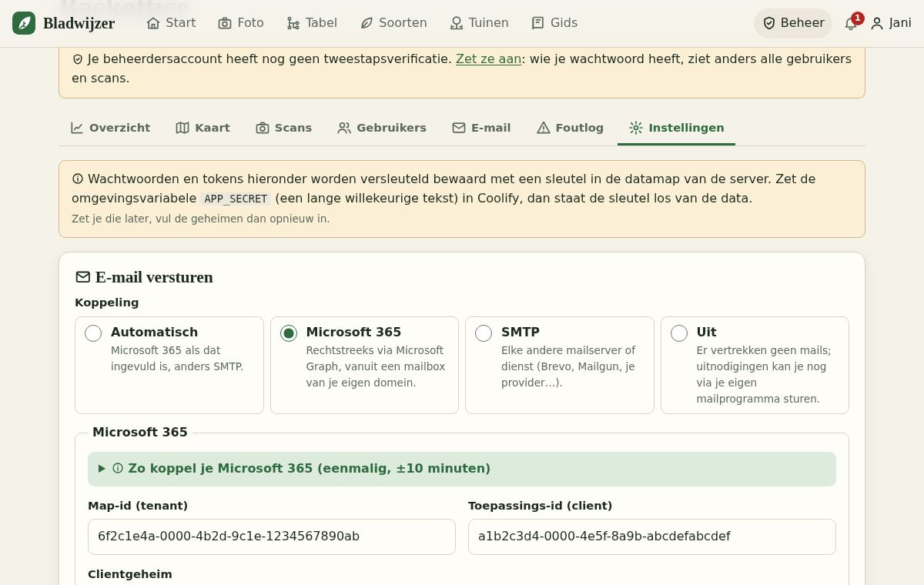Focus the Map-id (tenant) input field

point(272,537)
